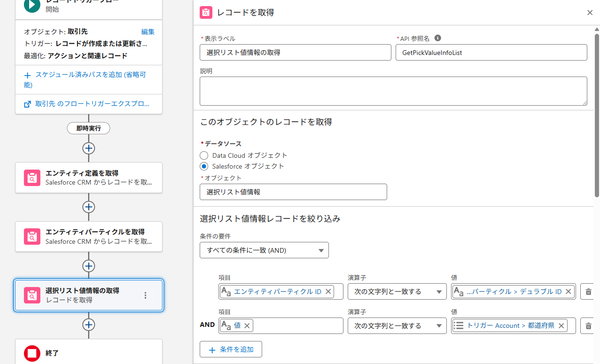
Task: Open the operator dropdown in the AND condition
Action: pos(397,325)
